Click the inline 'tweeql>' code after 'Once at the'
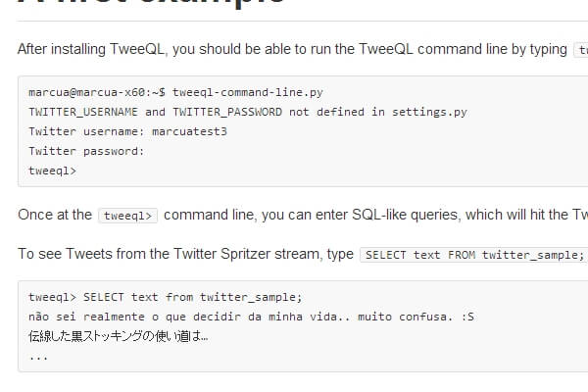 coord(128,216)
